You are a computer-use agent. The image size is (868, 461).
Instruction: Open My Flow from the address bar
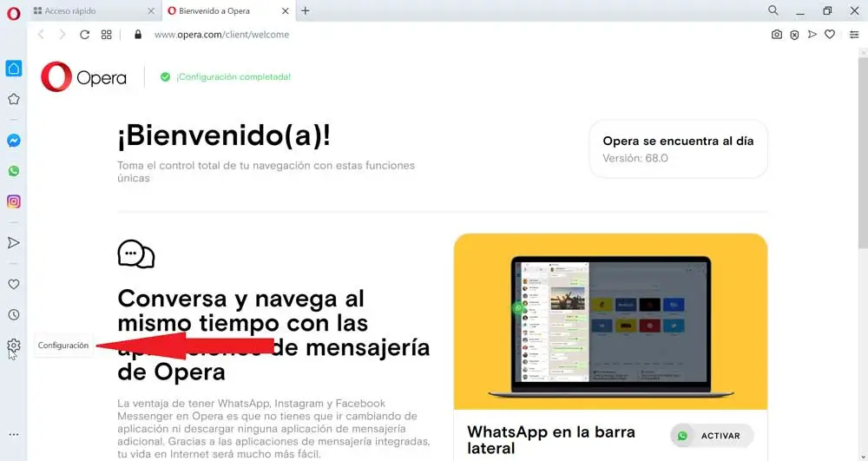[x=812, y=35]
